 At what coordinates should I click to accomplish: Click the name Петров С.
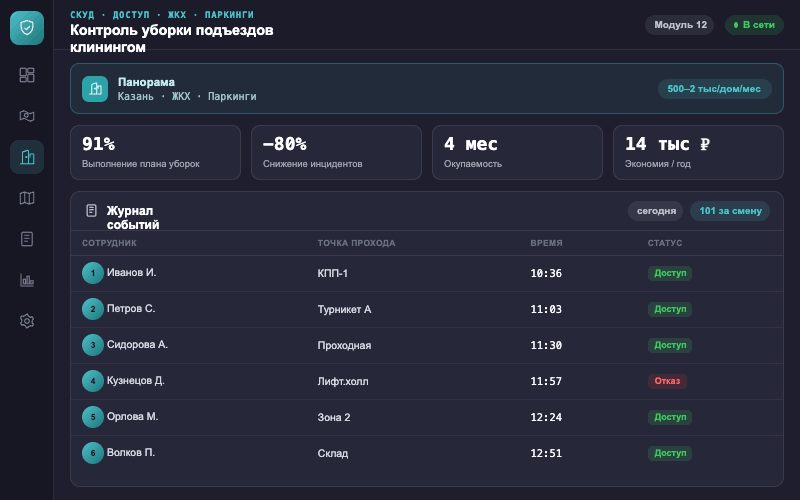click(x=131, y=309)
